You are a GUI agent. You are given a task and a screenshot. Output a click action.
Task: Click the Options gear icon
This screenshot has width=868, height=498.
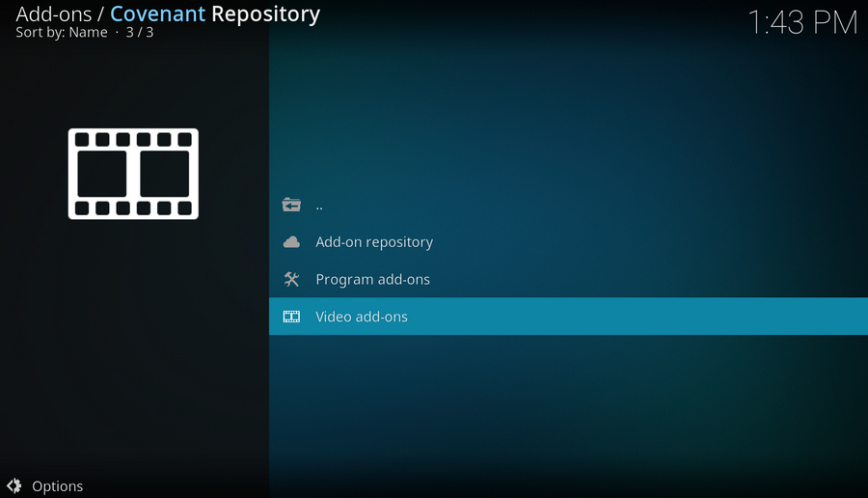point(14,485)
